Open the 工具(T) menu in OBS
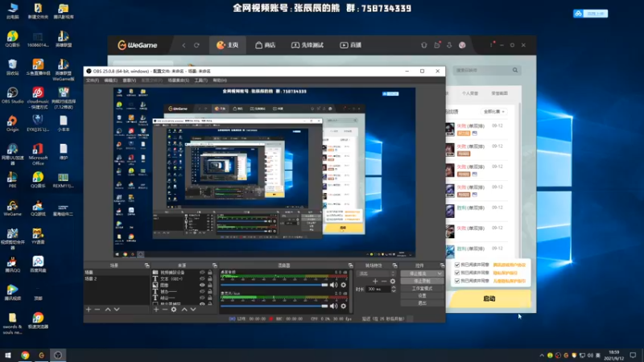The image size is (644, 362). point(200,80)
